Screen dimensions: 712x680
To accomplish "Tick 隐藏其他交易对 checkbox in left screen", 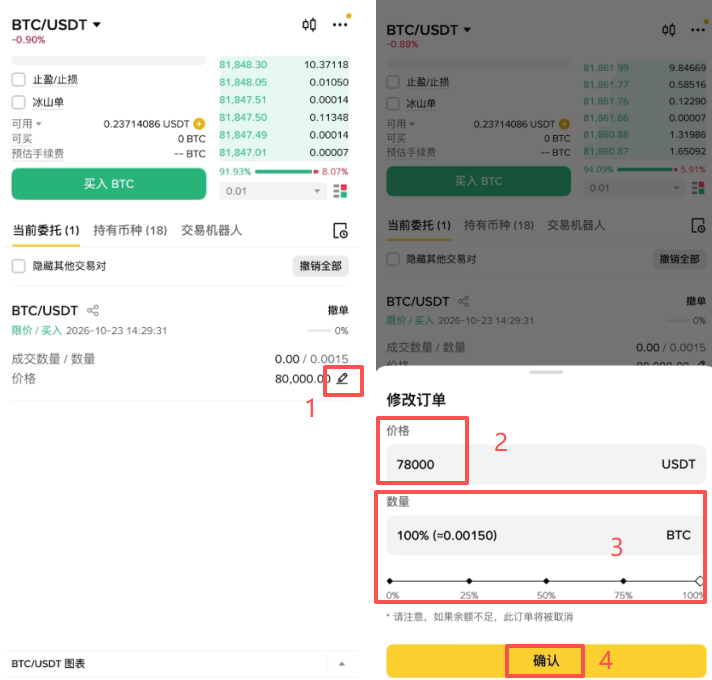I will point(19,266).
